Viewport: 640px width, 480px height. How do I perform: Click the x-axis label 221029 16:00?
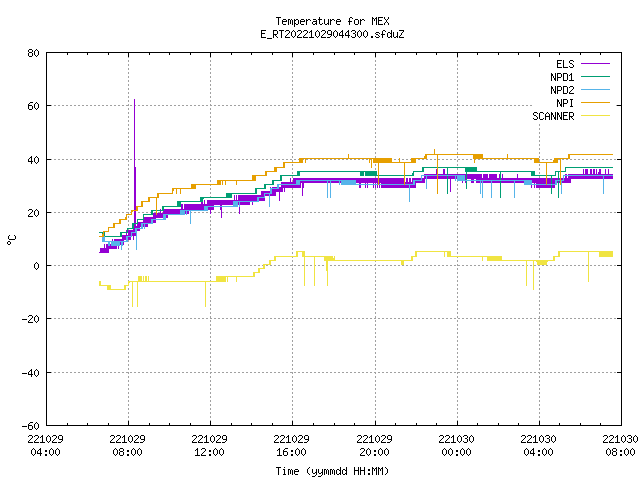(291, 446)
